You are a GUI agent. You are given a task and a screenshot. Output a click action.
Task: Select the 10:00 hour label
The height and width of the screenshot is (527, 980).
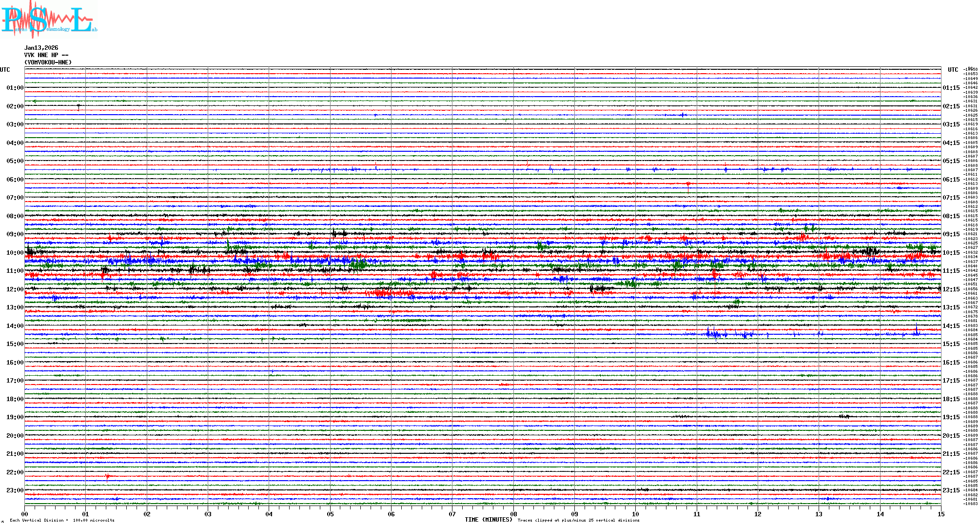pos(15,253)
